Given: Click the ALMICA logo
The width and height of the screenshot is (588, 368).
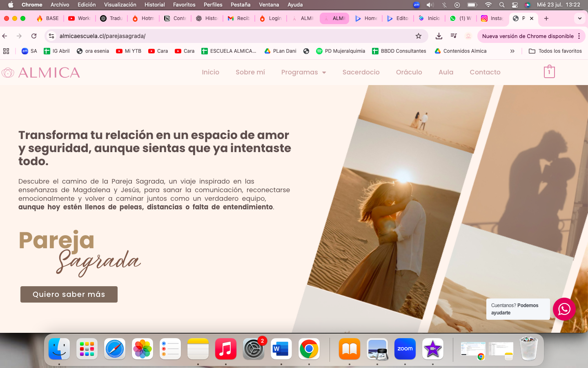Looking at the screenshot, I should point(41,72).
